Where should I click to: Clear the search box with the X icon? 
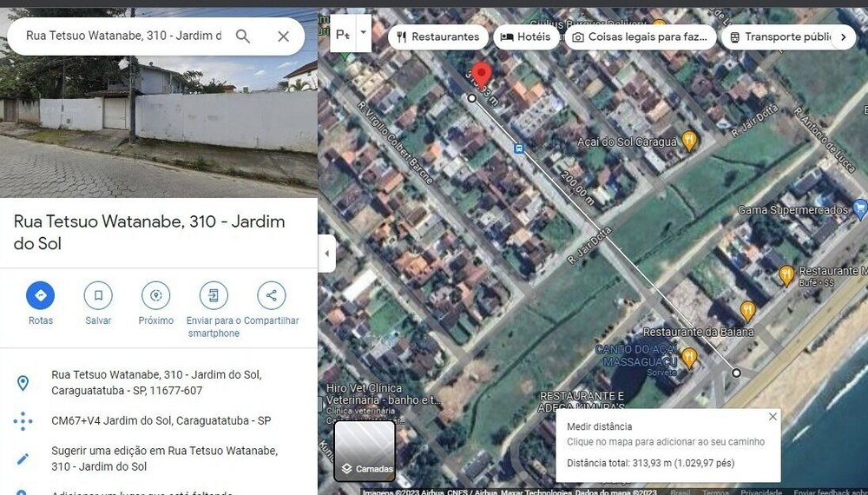pos(284,36)
